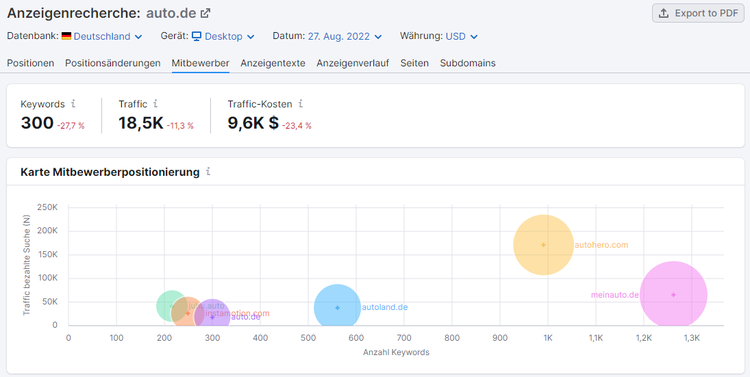Open the date dropdown 27. Aug. 2022
Screen dimensions: 750x377
[345, 36]
